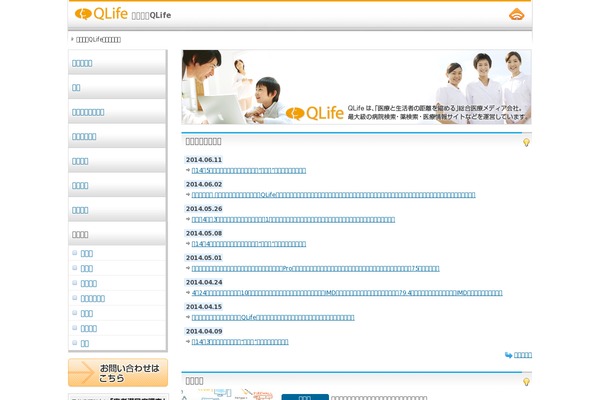This screenshot has width=600, height=400.
Task: Open the news link dated 2014.06.11
Action: [249, 171]
